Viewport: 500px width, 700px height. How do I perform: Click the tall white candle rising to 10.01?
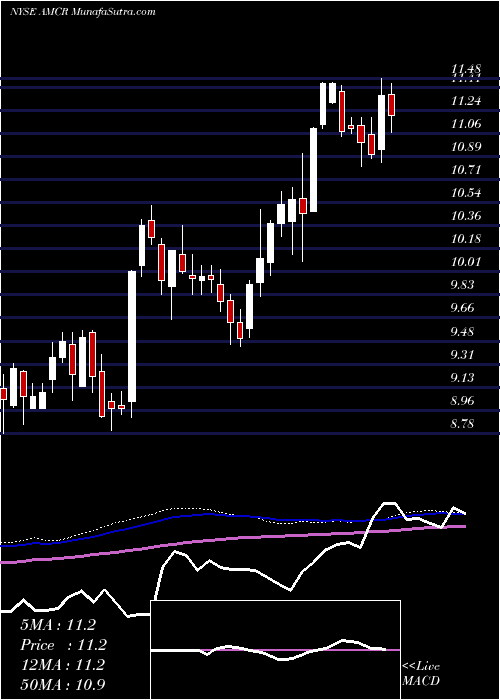132,336
